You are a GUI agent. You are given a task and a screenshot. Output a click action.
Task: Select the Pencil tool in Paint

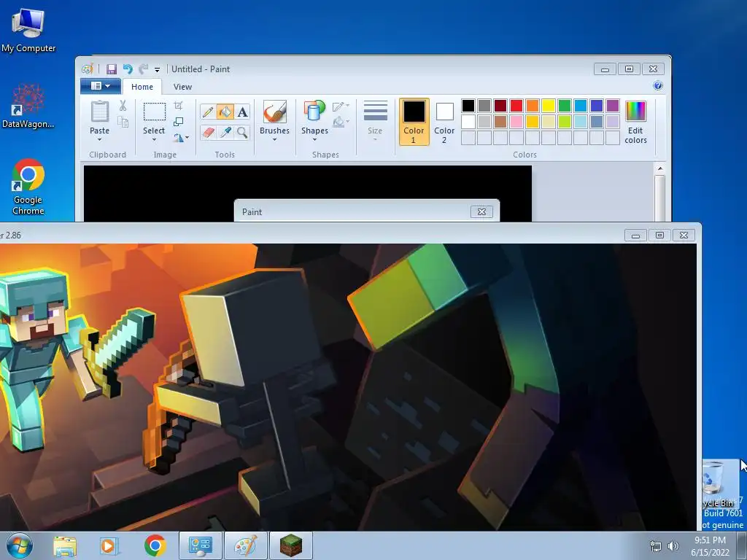[208, 112]
